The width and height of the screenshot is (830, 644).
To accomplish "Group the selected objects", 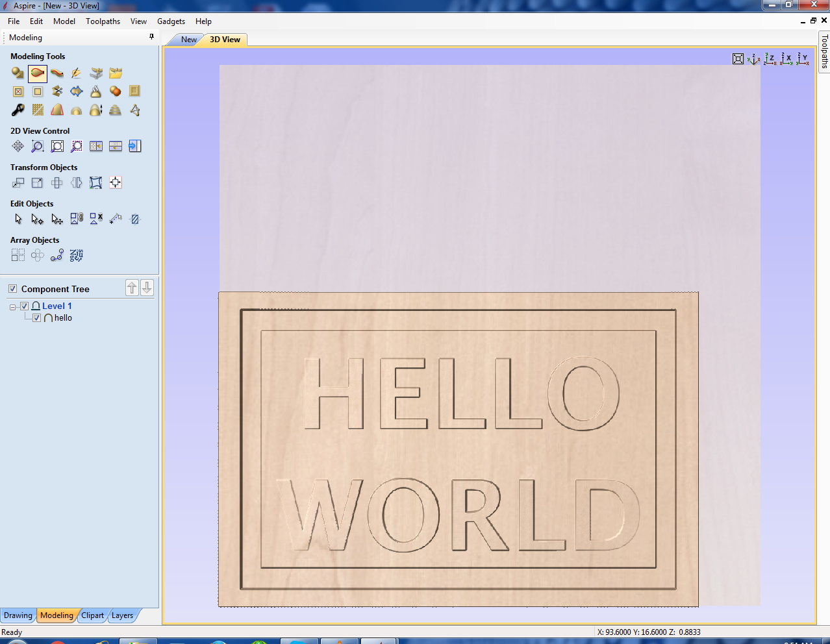I will pyautogui.click(x=77, y=219).
